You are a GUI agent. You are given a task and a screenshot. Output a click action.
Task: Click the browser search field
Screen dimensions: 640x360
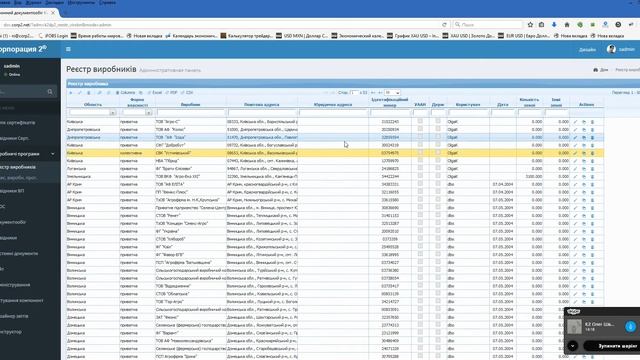(488, 25)
